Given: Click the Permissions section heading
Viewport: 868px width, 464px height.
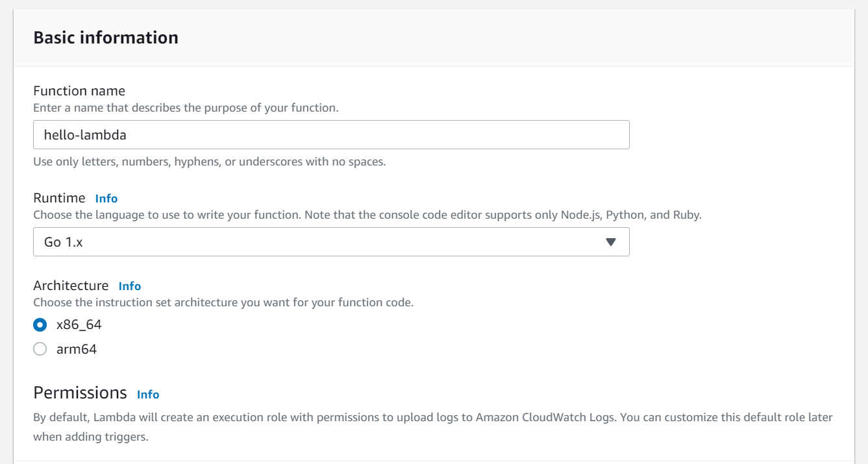Looking at the screenshot, I should point(80,393).
